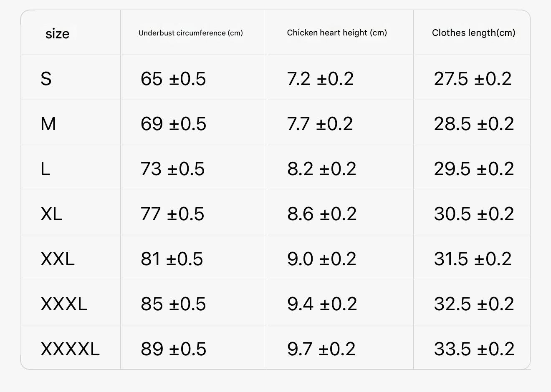Screen dimensions: 551x392
Task: Click the 81 ±0.5 underbust cell
Action: [x=172, y=259]
